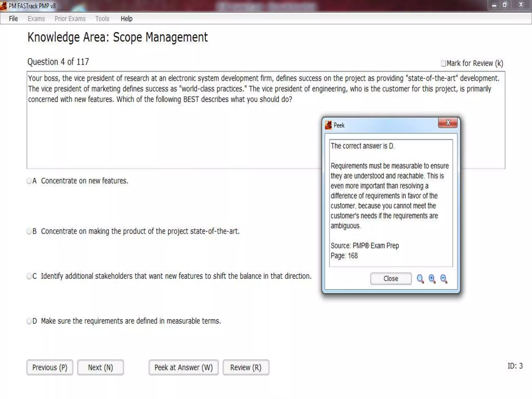Screen dimensions: 532x399
Task: Close the Peek dialog with the red X
Action: [448, 123]
